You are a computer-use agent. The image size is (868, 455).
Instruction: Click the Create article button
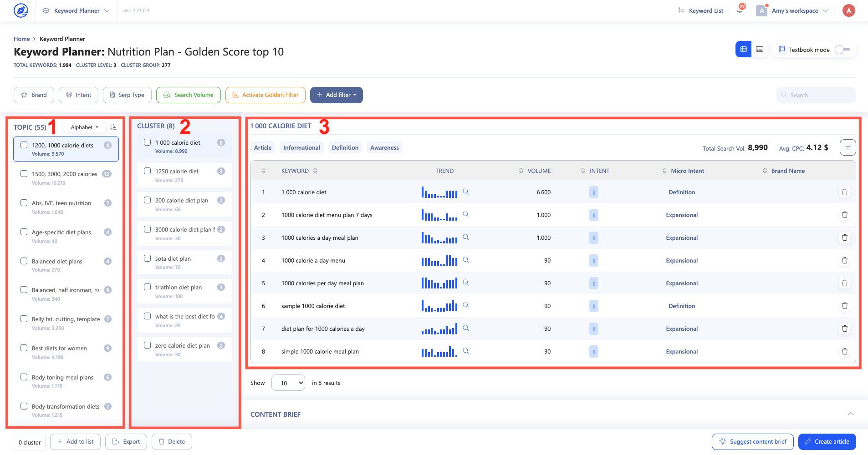827,441
